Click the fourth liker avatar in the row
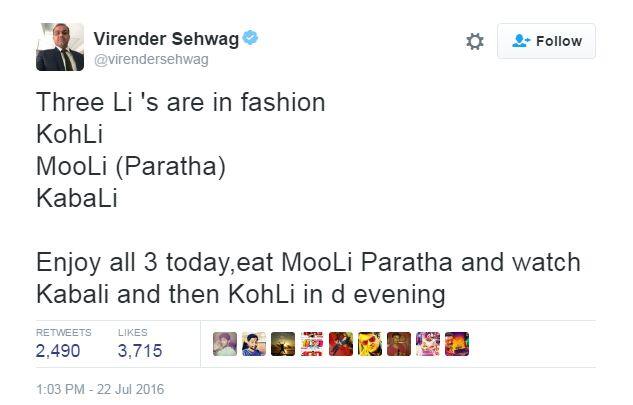 pos(312,345)
